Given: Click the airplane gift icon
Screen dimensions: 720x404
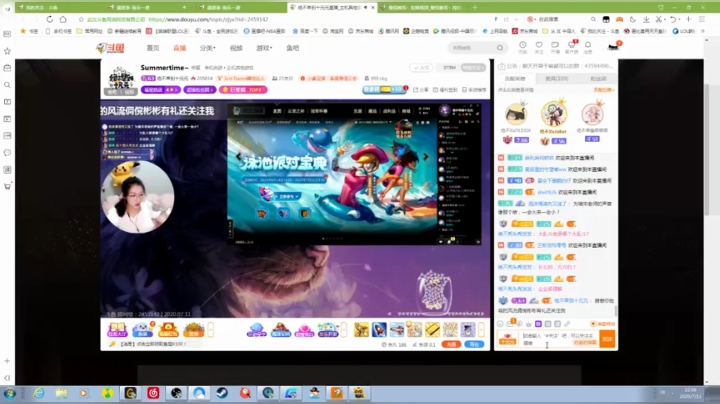Looking at the screenshot, I should click(x=397, y=329).
